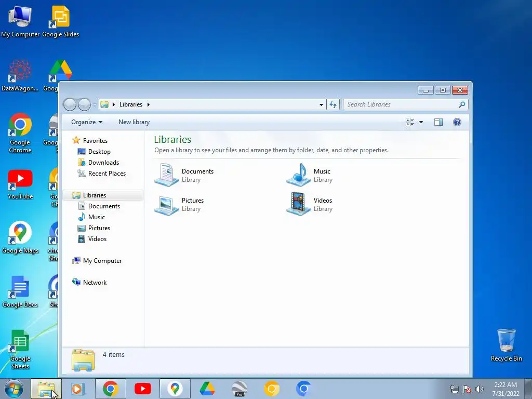Viewport: 532px width, 399px height.
Task: Click Windows Explorer on taskbar
Action: point(46,389)
